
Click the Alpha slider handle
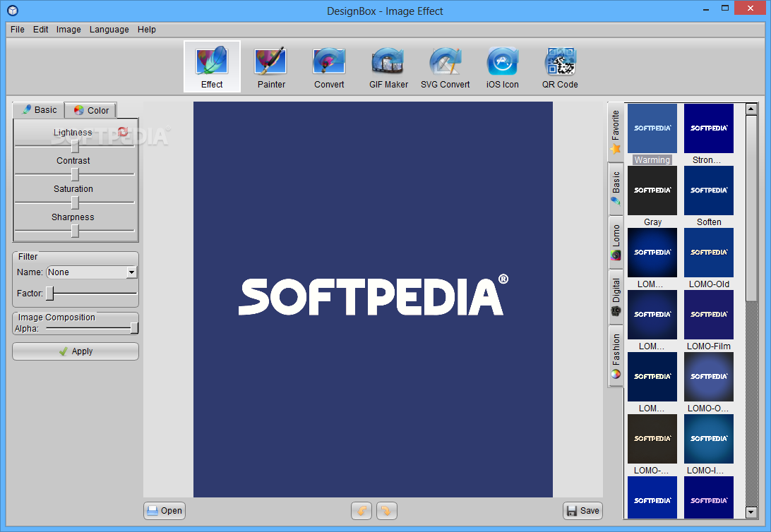click(134, 328)
